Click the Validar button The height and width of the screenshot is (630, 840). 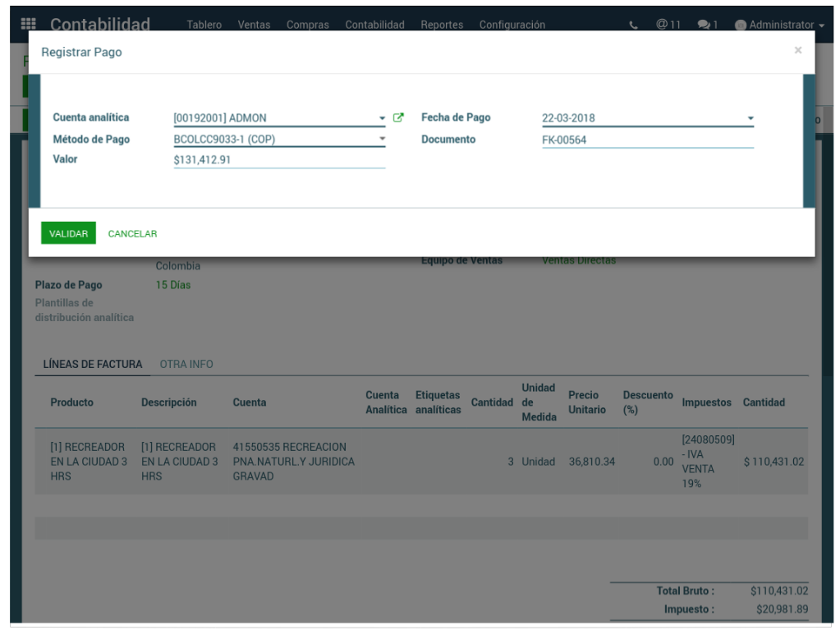coord(68,233)
